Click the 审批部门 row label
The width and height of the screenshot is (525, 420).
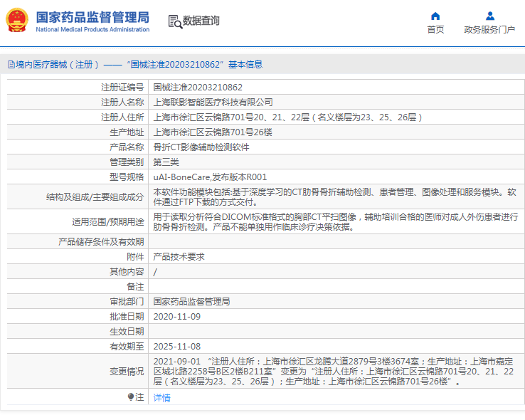(127, 302)
